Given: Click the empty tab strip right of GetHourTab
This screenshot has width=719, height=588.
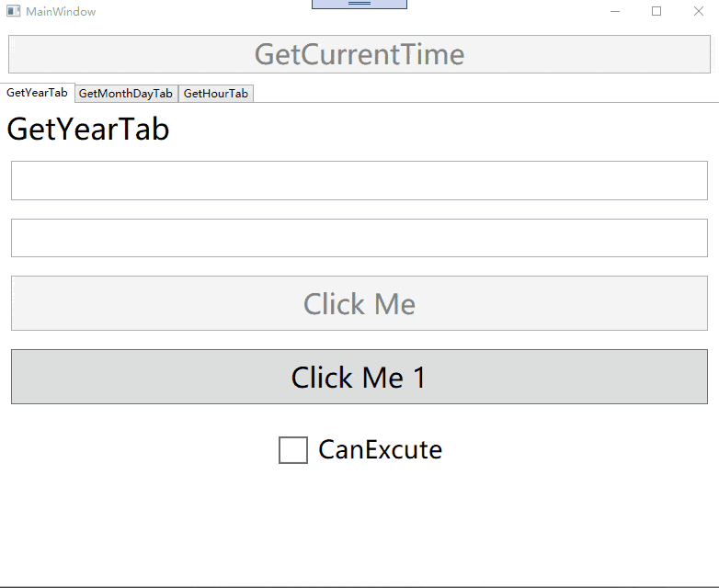Looking at the screenshot, I should [486, 94].
